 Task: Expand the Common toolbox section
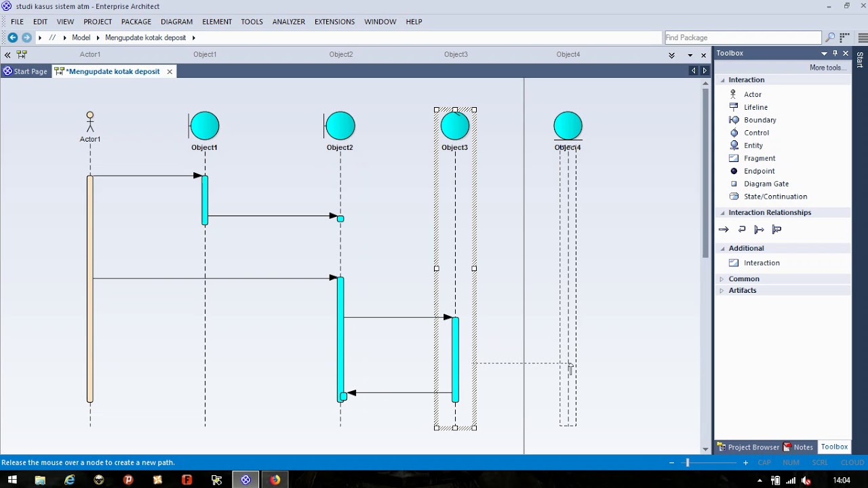[722, 279]
